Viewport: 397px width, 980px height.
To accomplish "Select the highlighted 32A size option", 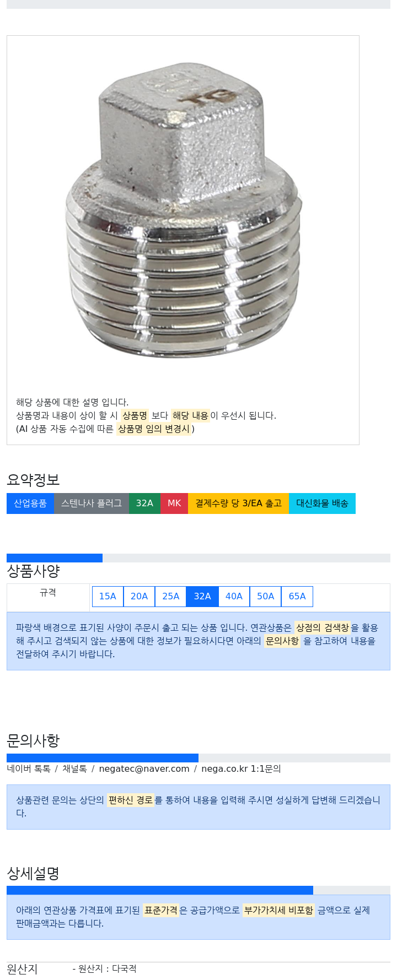I will (x=202, y=597).
